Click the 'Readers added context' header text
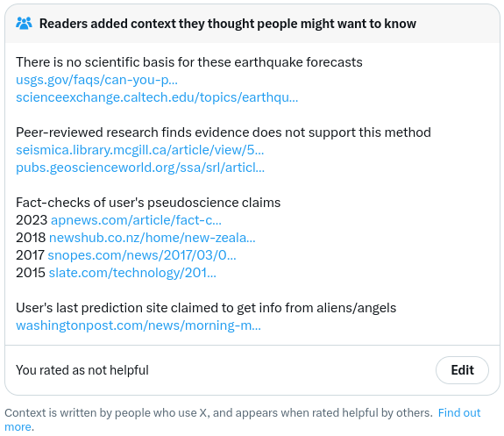504x436 pixels. [x=228, y=24]
